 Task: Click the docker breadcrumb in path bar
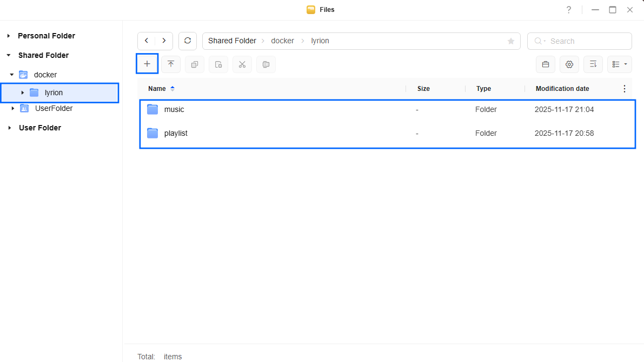coord(282,41)
